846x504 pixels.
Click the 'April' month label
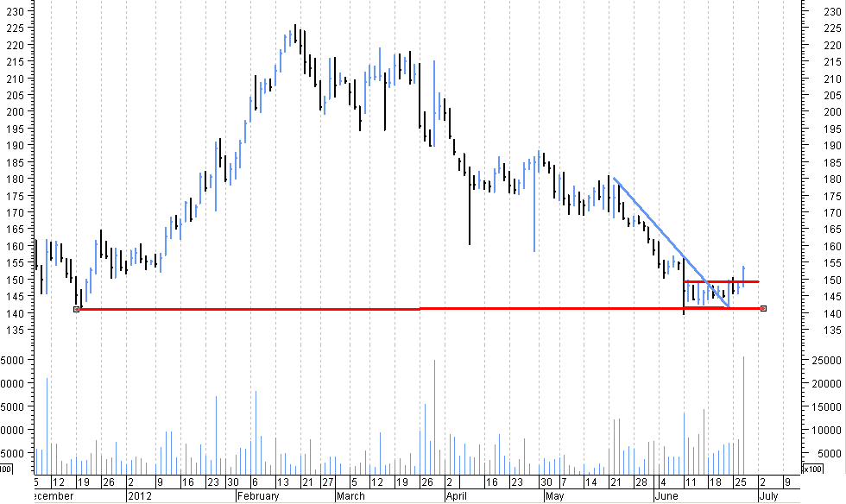pos(456,496)
